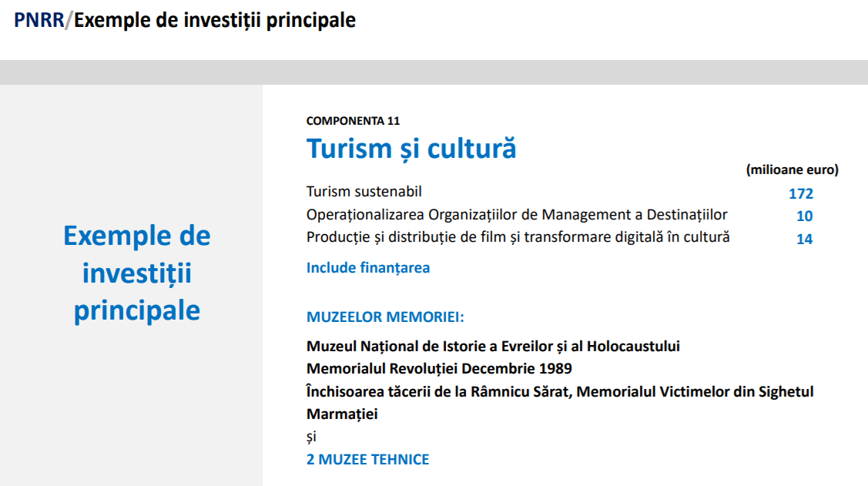Select the 'Turism sustenabil' line item

364,192
